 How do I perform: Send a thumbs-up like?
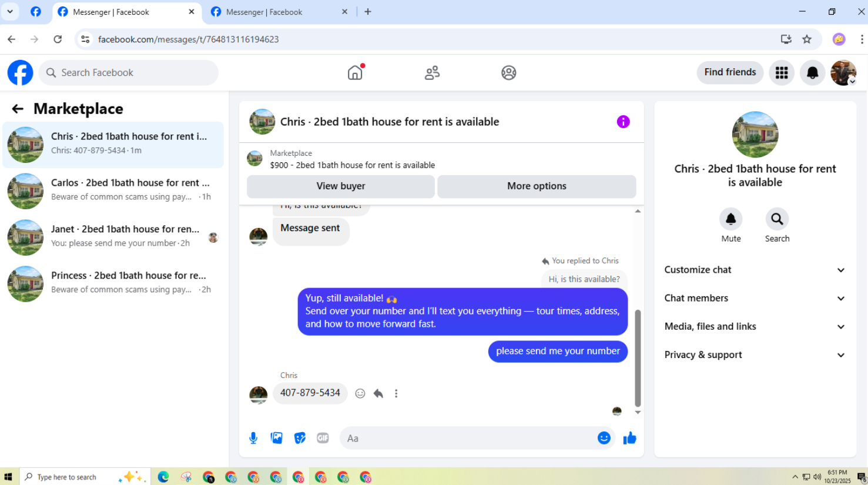point(629,438)
